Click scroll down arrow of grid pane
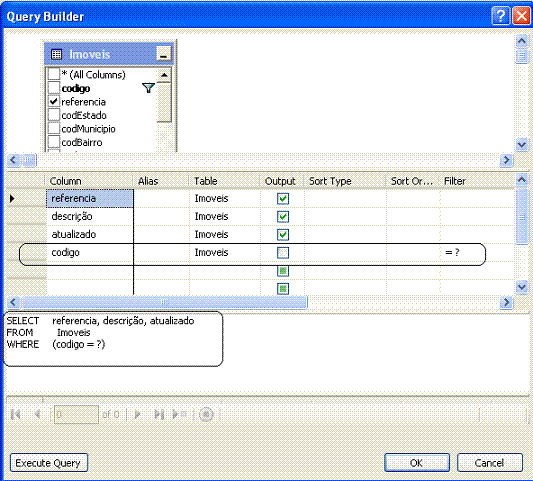The height and width of the screenshot is (481, 533). click(x=522, y=288)
